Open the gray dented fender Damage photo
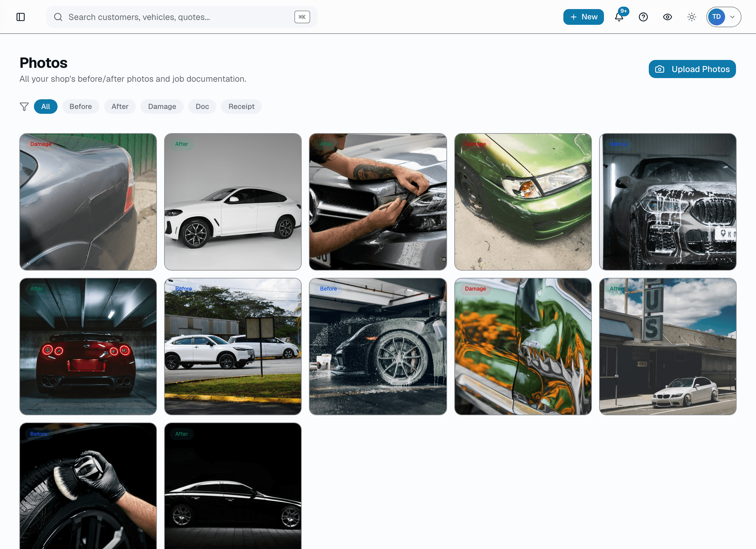Image resolution: width=756 pixels, height=549 pixels. coord(88,202)
